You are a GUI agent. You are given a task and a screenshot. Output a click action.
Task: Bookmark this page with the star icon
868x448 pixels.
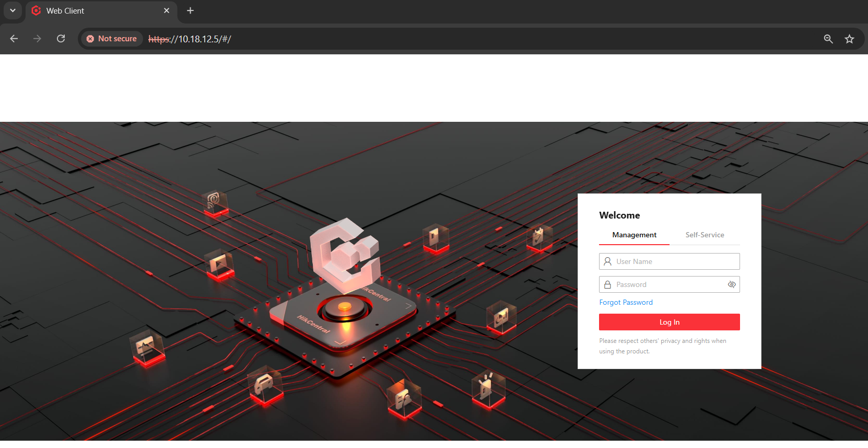(x=850, y=39)
